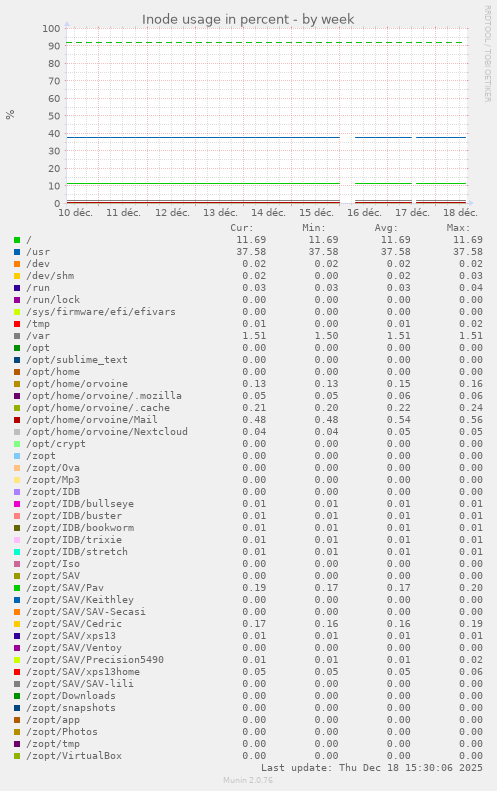
Task: Select the /zopt/SAV/Ventoy legend entry
Action: pyautogui.click(x=74, y=648)
